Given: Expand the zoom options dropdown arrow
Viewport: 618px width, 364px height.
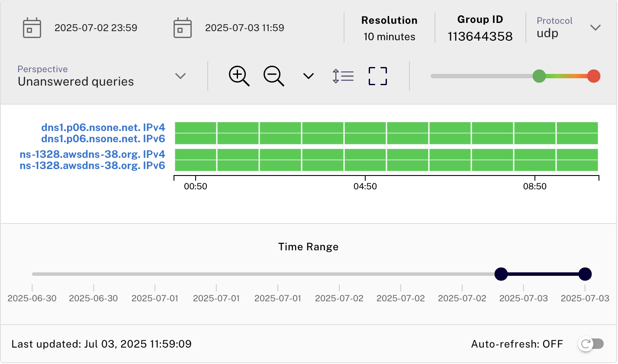Looking at the screenshot, I should pyautogui.click(x=308, y=76).
